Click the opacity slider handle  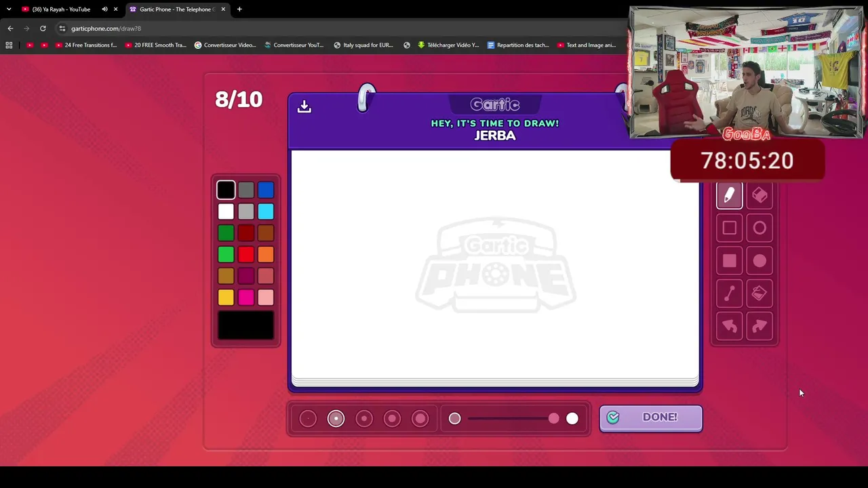(554, 419)
